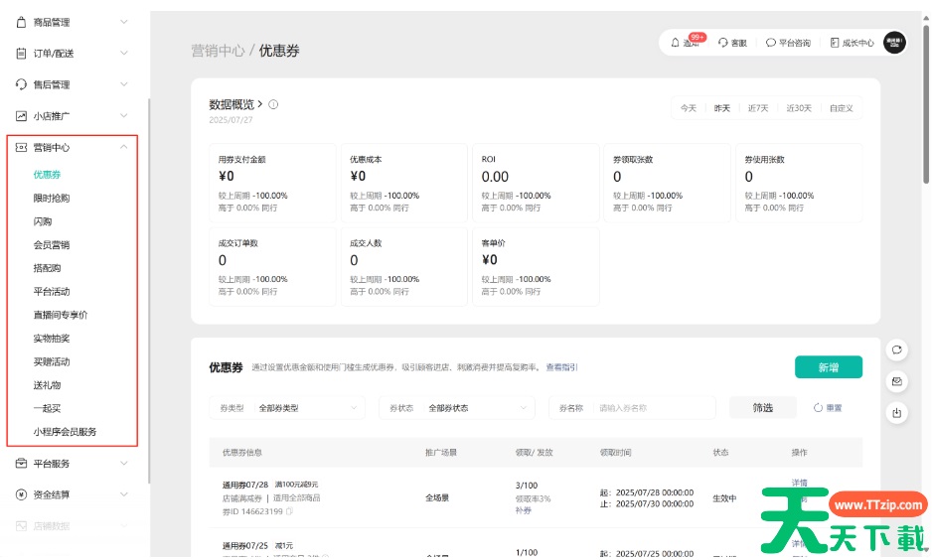Screen dimensions: 932x560
Task: Open 平台咨询 chat bubble icon
Action: tap(771, 43)
